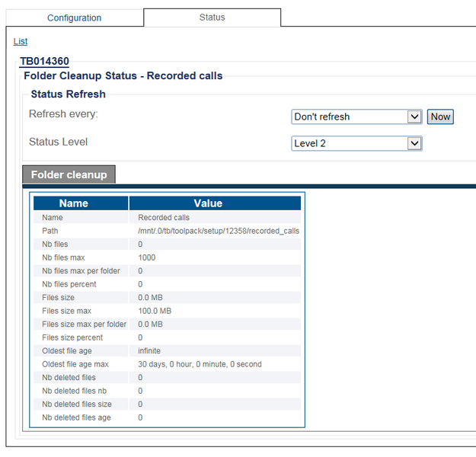This screenshot has height=457, width=476.
Task: Click the Now refresh button
Action: tap(440, 117)
